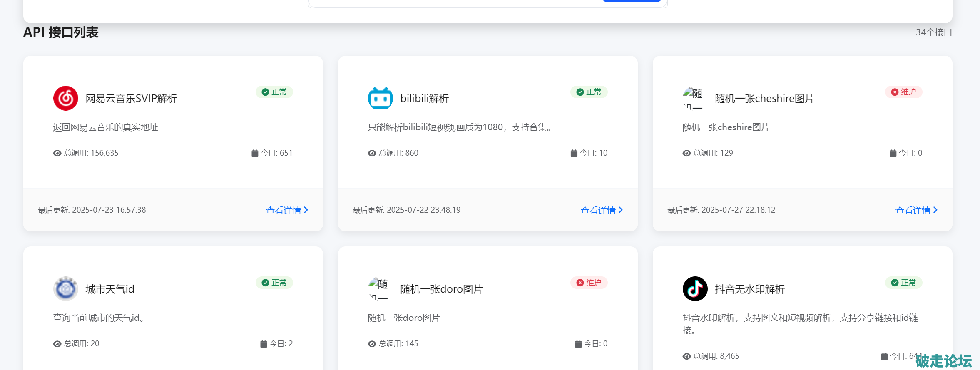Click the 城市天气id round badge icon

(x=66, y=289)
